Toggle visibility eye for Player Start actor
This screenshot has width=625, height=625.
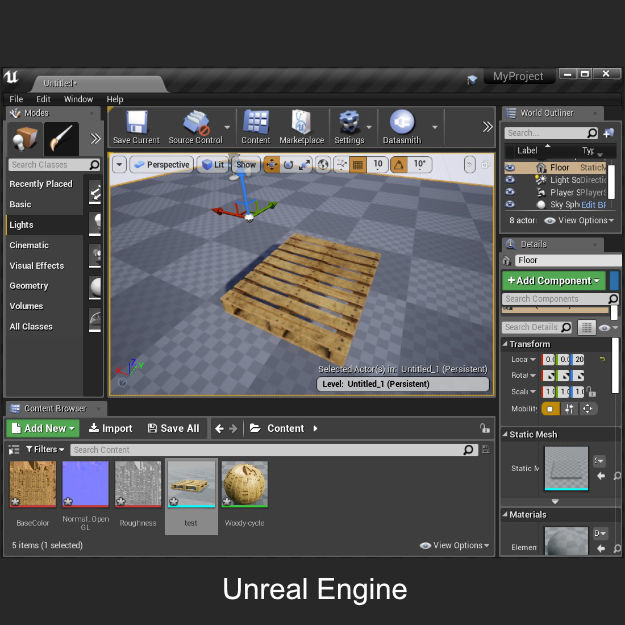[x=510, y=192]
